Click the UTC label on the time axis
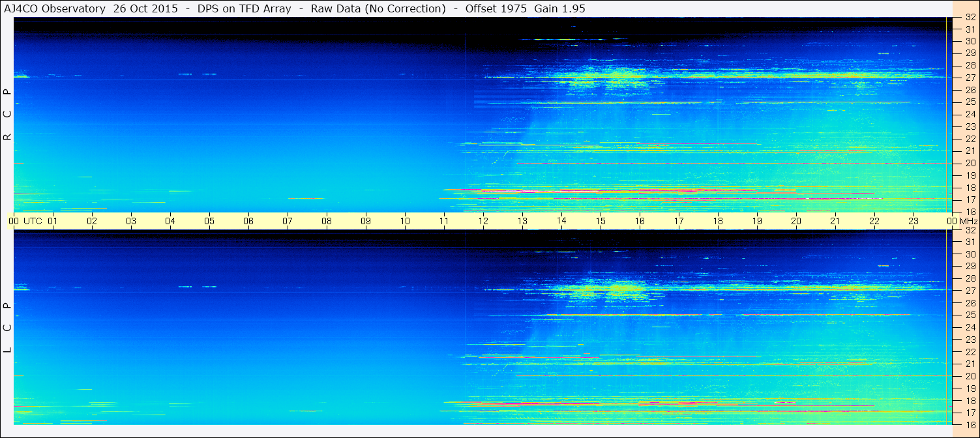Image resolution: width=980 pixels, height=438 pixels. coord(33,221)
